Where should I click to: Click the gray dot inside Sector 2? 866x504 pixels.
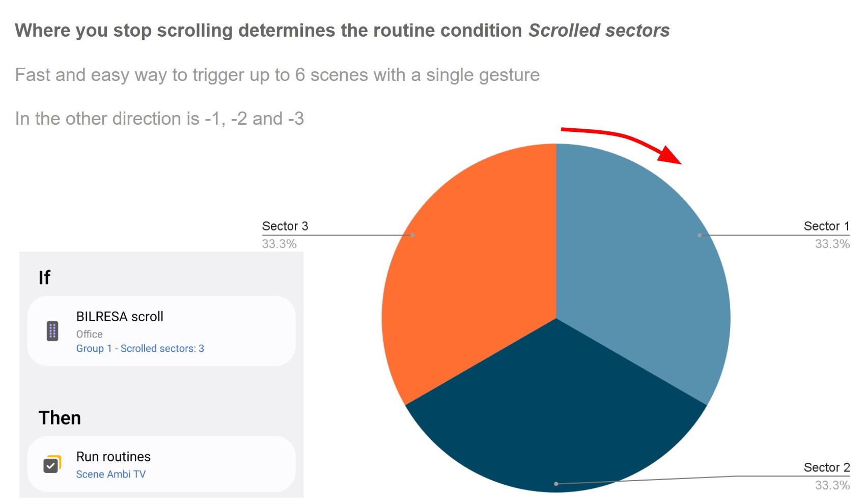click(556, 484)
